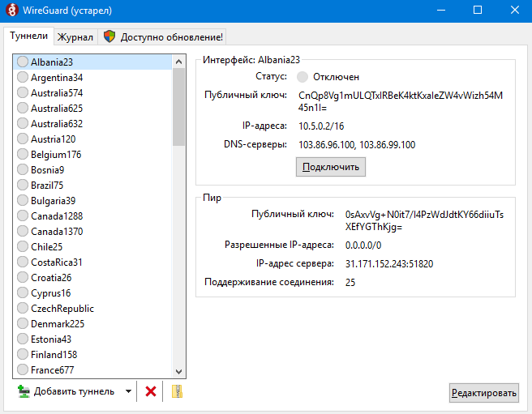Select the Australia625 tunnel
Screen dimensions: 532x414
tap(92, 109)
